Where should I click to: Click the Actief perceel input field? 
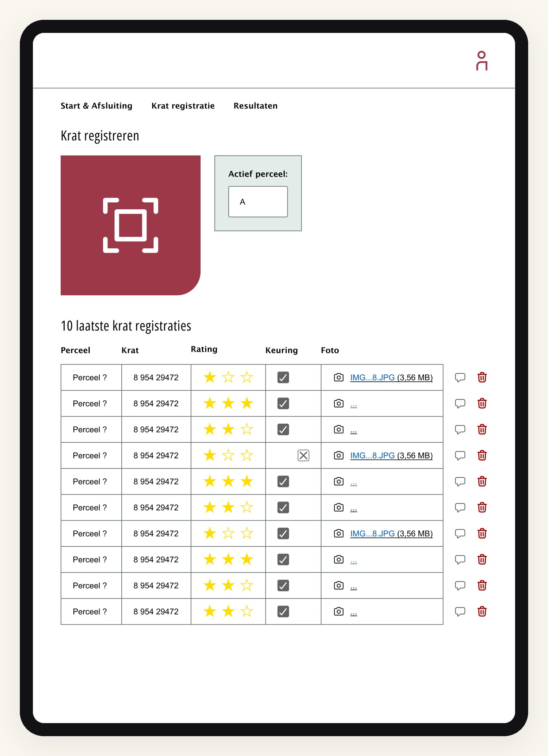pyautogui.click(x=258, y=202)
